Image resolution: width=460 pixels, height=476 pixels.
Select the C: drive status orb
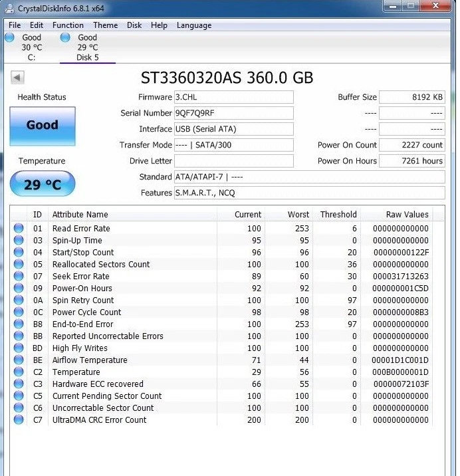[10, 37]
